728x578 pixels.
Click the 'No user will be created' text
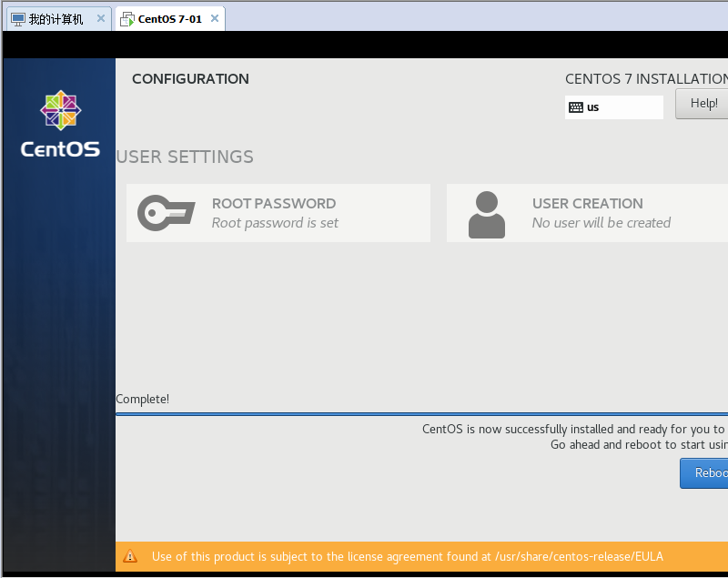(x=602, y=223)
